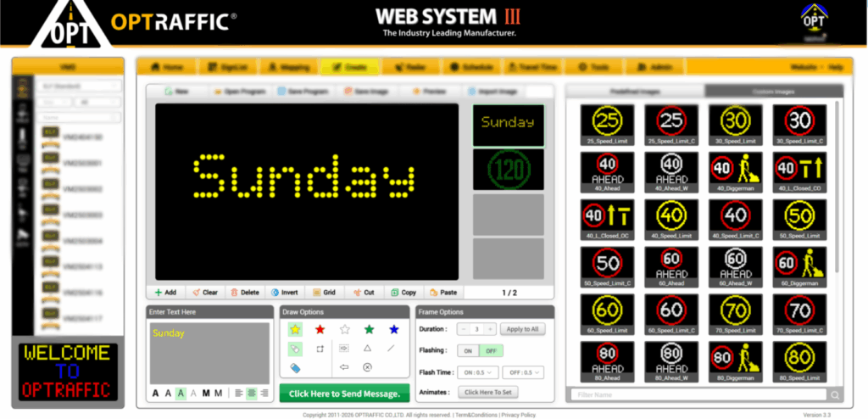Open the Home tab
The width and height of the screenshot is (868, 419).
pyautogui.click(x=167, y=67)
